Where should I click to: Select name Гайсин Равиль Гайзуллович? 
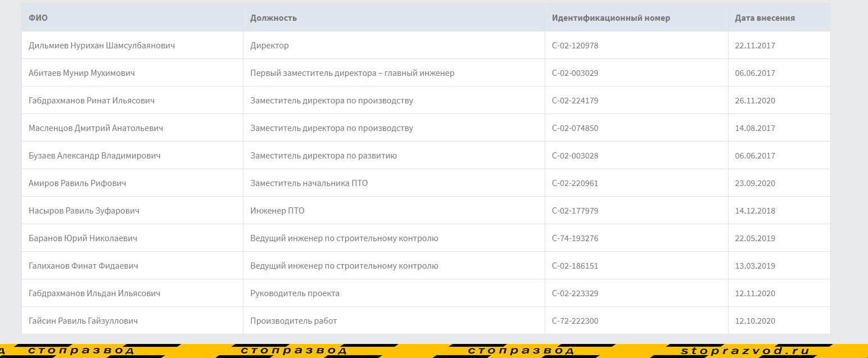point(83,321)
